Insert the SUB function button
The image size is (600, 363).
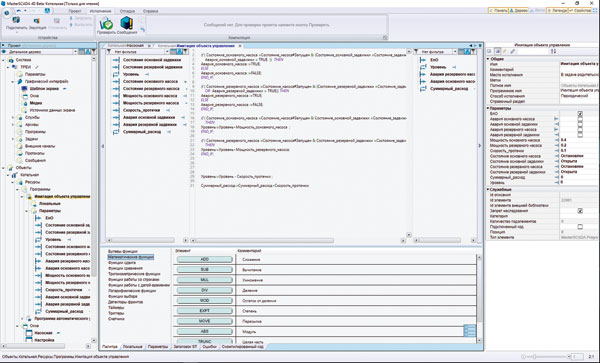point(204,270)
